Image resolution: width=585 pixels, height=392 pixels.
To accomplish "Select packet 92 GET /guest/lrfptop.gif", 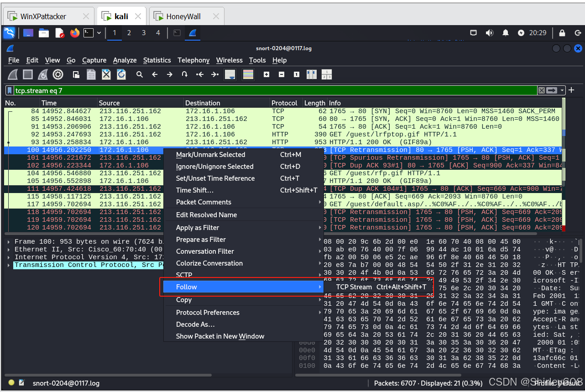I will point(283,135).
